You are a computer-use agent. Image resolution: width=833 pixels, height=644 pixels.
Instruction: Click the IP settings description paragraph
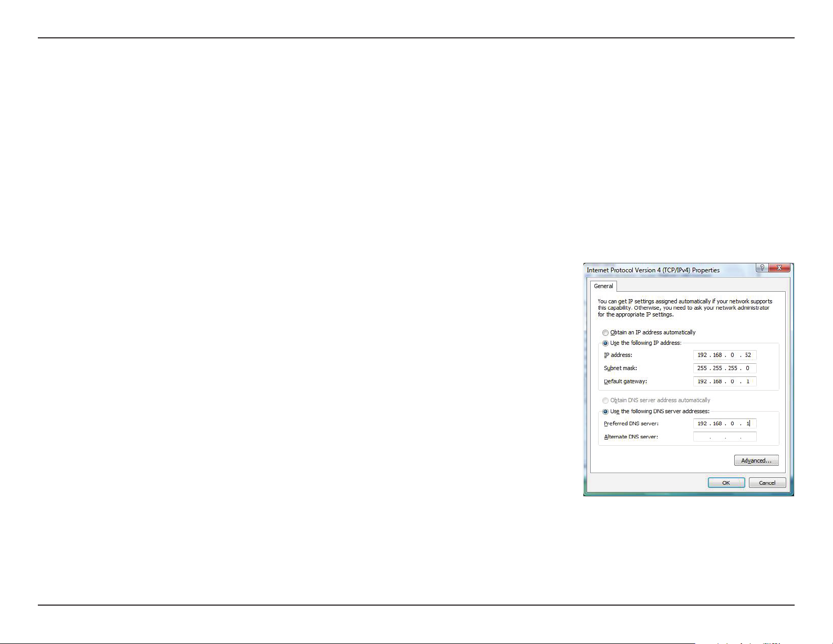[685, 308]
